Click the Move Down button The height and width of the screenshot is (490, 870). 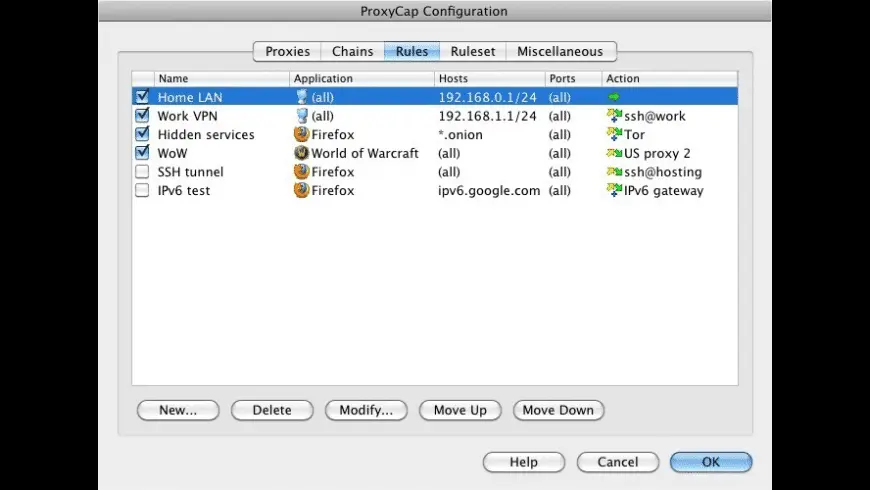click(x=558, y=410)
